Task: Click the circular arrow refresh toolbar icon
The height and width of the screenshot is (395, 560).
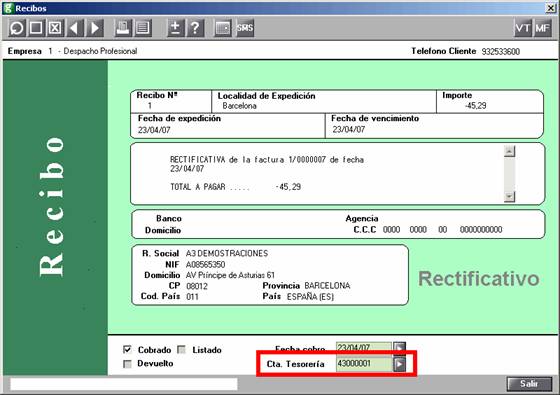Action: pyautogui.click(x=17, y=28)
